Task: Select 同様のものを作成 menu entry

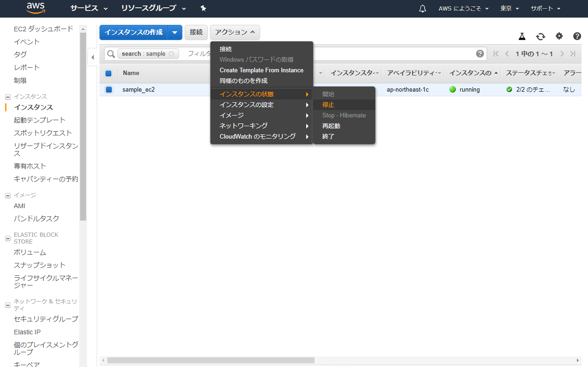Action: 262,81
